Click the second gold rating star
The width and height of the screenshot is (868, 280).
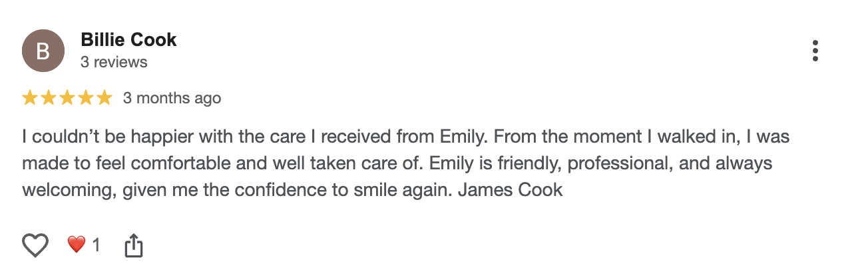coord(49,99)
